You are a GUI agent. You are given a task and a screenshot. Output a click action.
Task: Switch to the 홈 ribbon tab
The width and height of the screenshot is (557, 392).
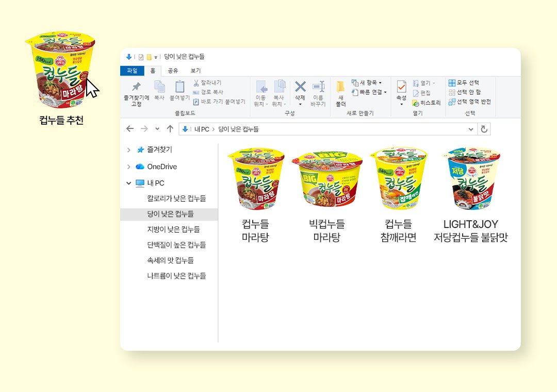pyautogui.click(x=153, y=71)
